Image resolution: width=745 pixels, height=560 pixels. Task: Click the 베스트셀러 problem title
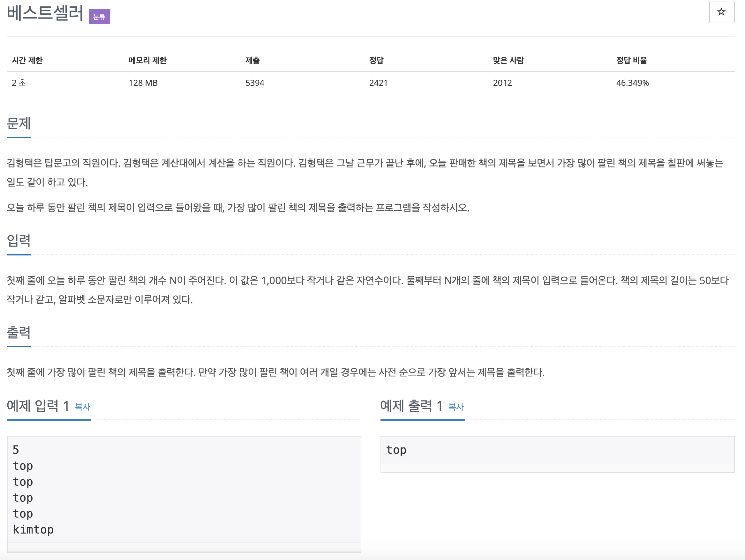point(45,13)
